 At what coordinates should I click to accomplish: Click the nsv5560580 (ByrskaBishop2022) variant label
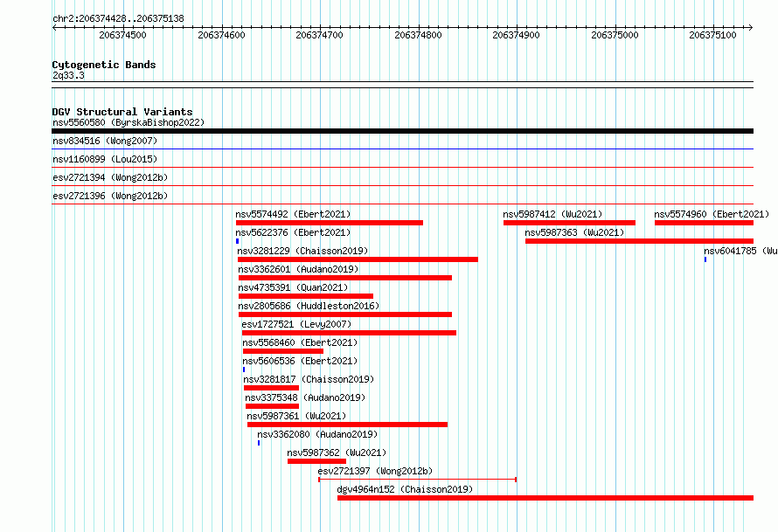[129, 122]
